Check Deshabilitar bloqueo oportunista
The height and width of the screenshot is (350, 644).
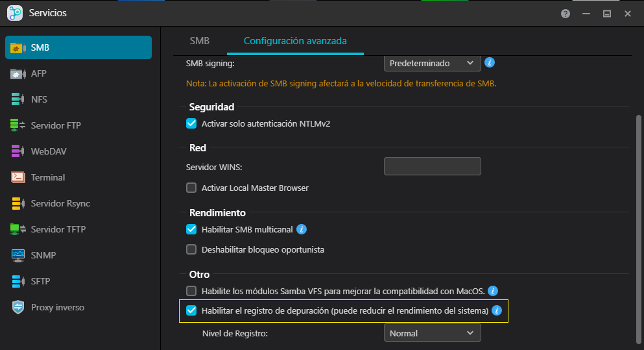tap(191, 249)
